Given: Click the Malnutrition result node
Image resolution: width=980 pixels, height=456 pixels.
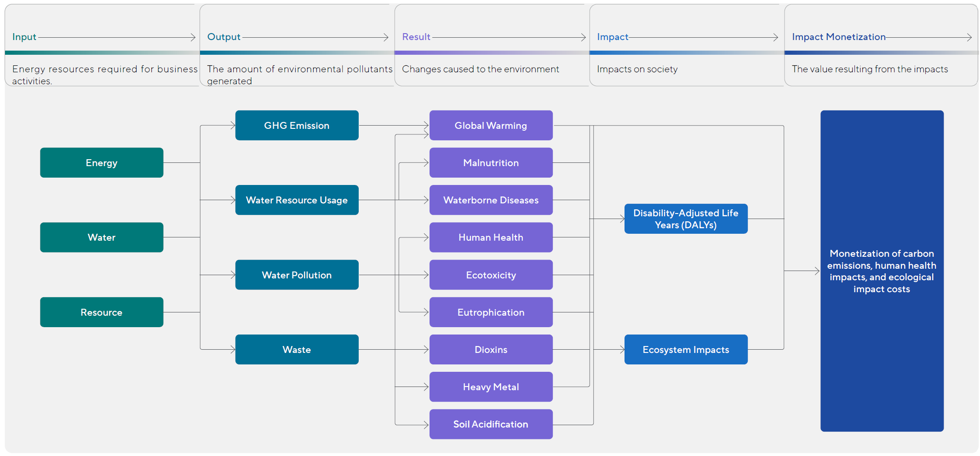Looking at the screenshot, I should [491, 162].
